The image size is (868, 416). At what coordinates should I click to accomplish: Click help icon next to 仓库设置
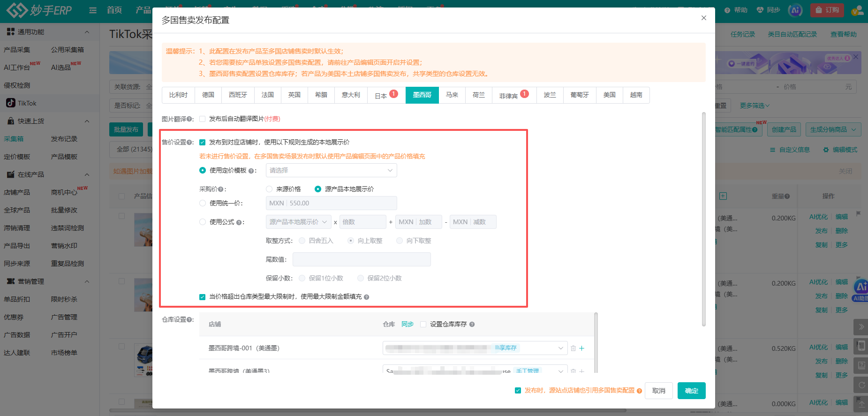click(x=189, y=320)
